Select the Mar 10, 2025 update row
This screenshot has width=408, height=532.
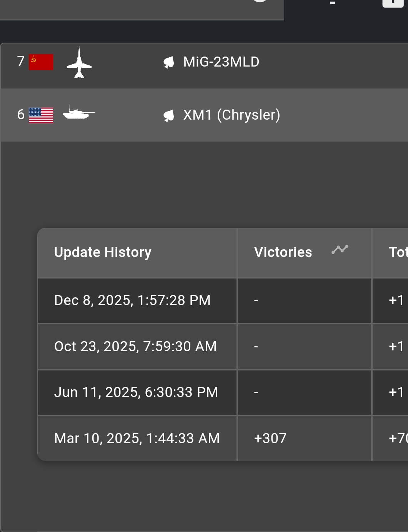point(137,439)
